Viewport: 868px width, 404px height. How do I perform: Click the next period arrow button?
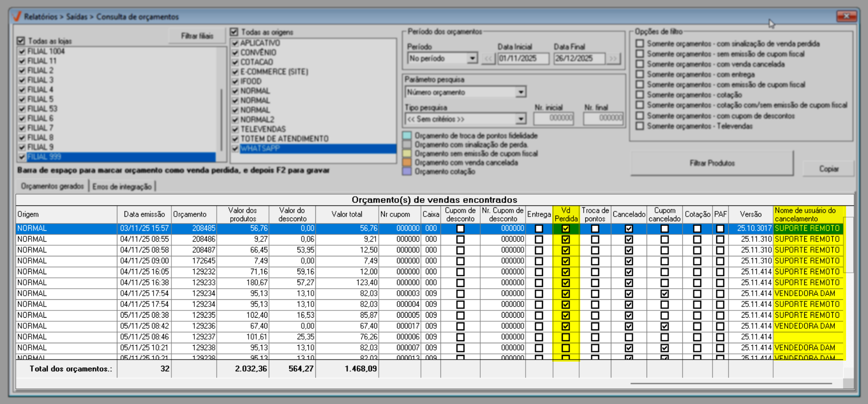(613, 59)
